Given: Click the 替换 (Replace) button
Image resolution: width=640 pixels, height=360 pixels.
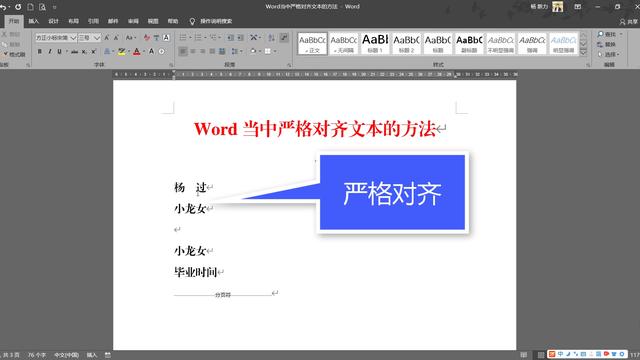Looking at the screenshot, I should pos(607,44).
